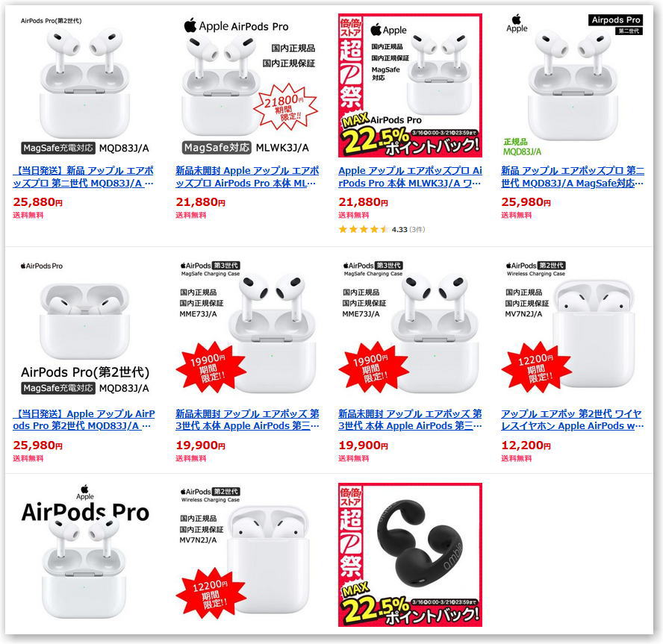
Task: Click the 12,200円 price text
Action: [x=526, y=445]
